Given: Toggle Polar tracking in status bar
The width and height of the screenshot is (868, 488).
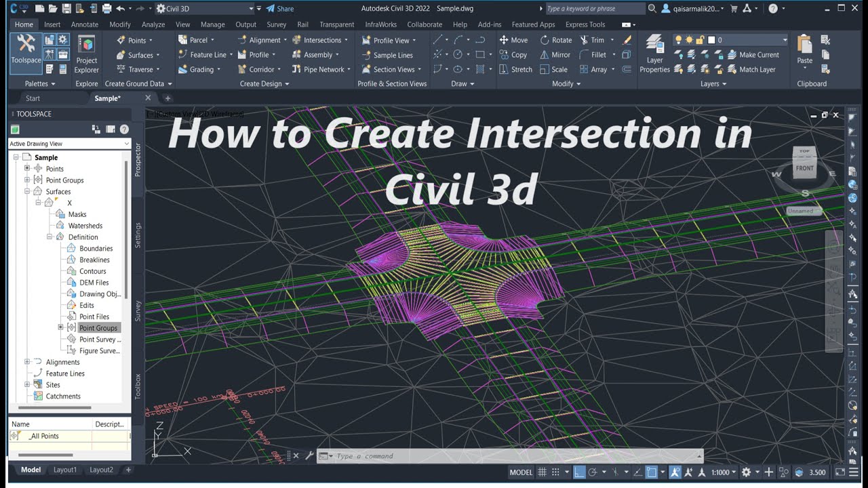Looking at the screenshot, I should coord(593,472).
